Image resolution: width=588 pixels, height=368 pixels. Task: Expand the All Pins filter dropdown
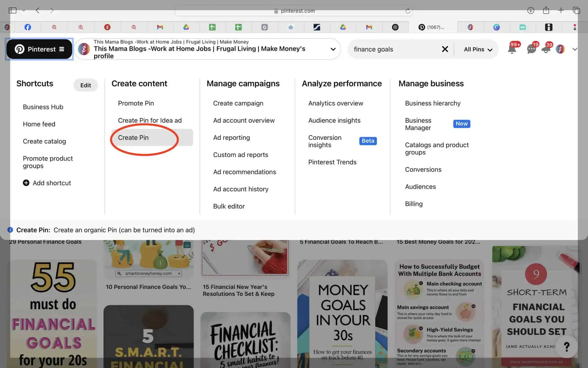[x=478, y=49]
